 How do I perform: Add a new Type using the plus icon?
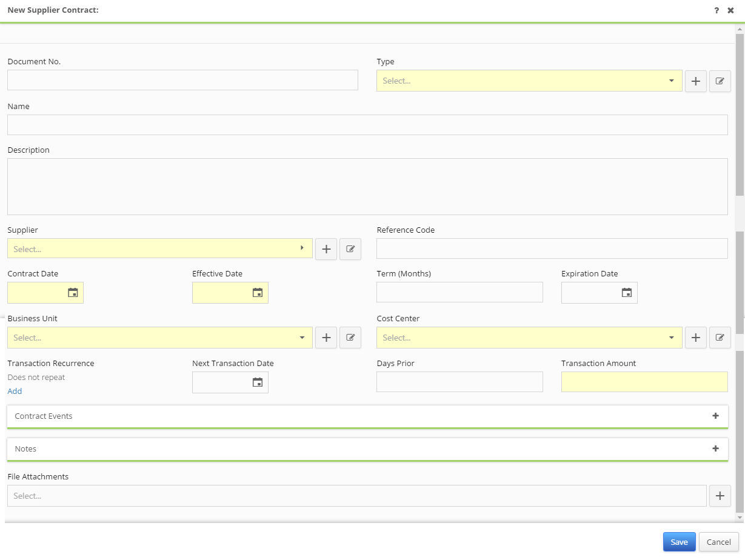695,81
